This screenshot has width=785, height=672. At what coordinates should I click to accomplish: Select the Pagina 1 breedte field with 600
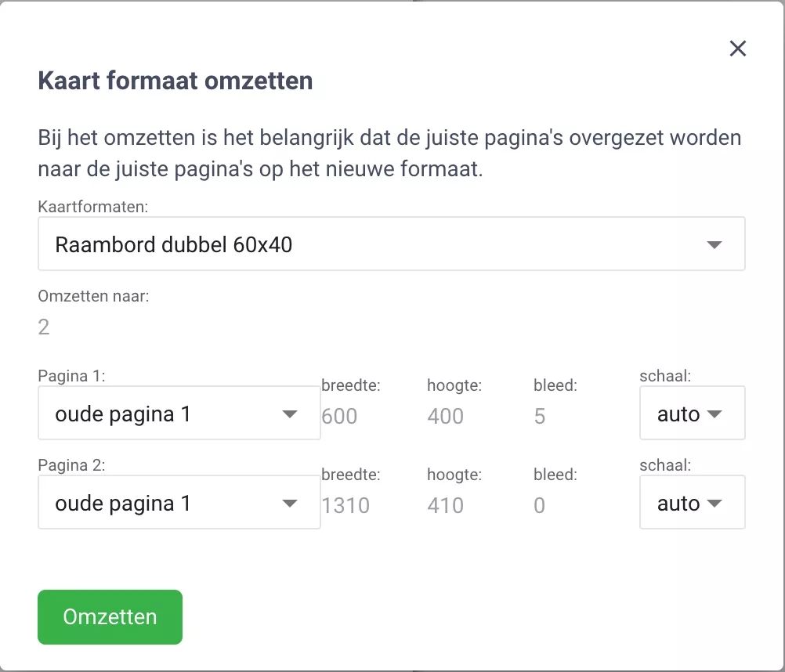click(x=340, y=416)
